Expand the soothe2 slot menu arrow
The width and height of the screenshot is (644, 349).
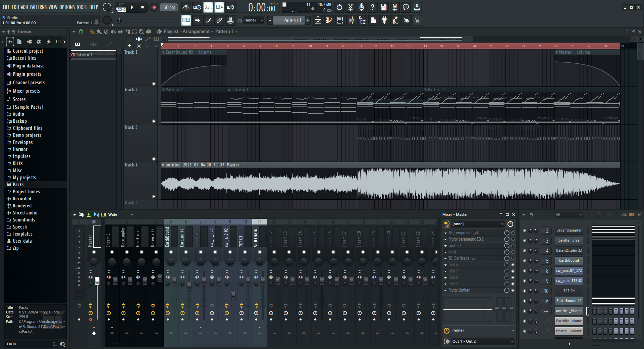(445, 246)
